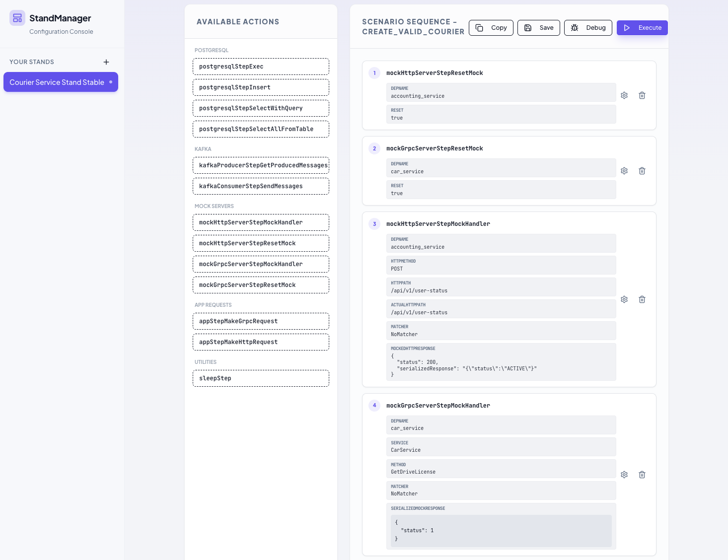
Task: Save the scenario sequence
Action: (x=539, y=28)
